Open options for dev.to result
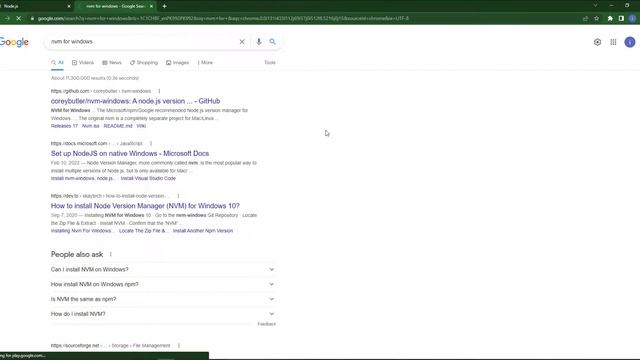The width and height of the screenshot is (640, 360). [178, 196]
